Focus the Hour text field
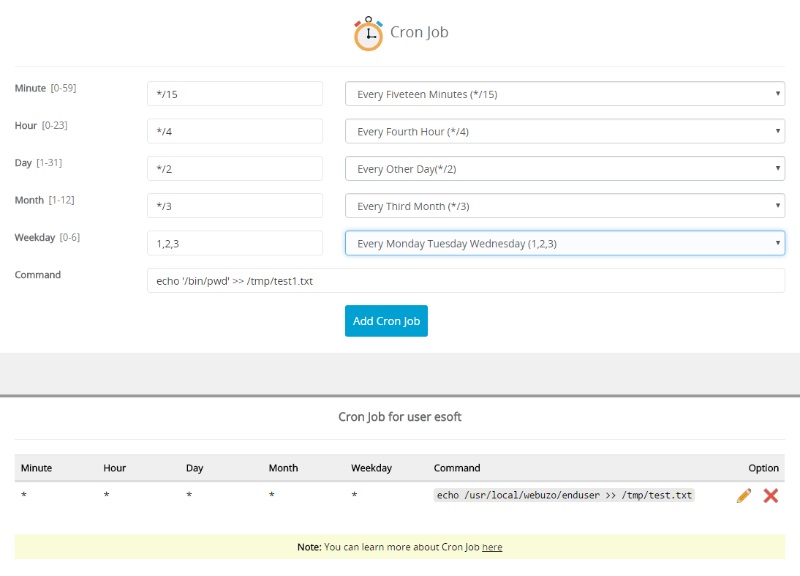800x576 pixels. click(x=235, y=131)
